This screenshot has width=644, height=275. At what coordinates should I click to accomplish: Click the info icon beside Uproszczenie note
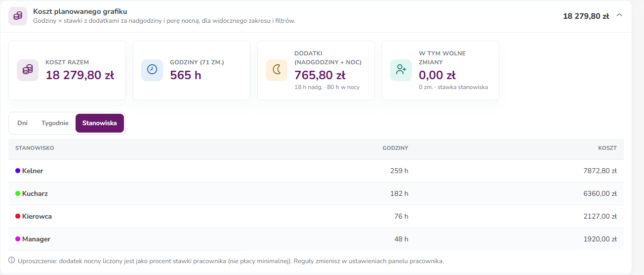(x=12, y=260)
